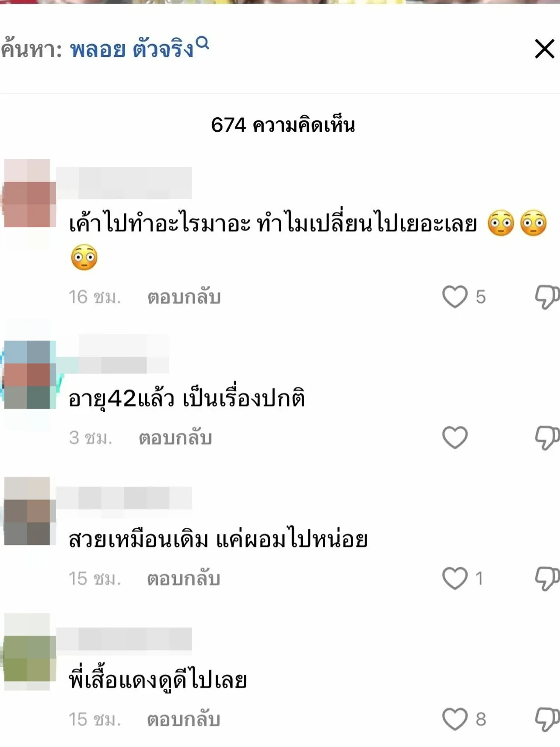Like the comment posted 16 ชม. ago
Image resolution: width=560 pixels, height=747 pixels.
(x=455, y=297)
